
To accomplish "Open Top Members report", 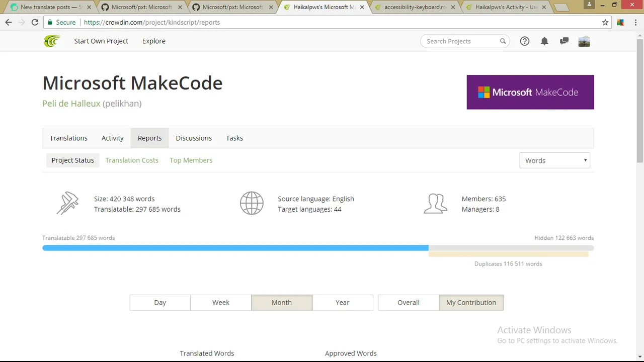I will (191, 160).
